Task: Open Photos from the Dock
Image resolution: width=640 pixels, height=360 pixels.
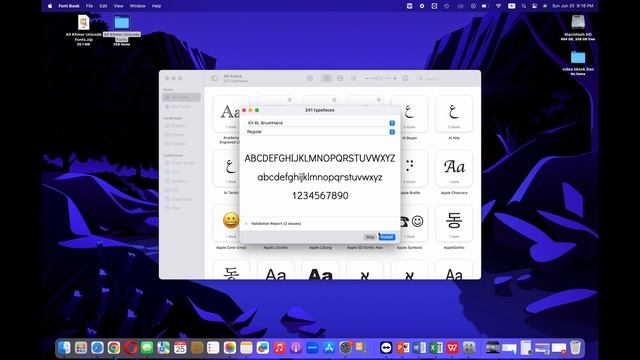Action: 230,347
